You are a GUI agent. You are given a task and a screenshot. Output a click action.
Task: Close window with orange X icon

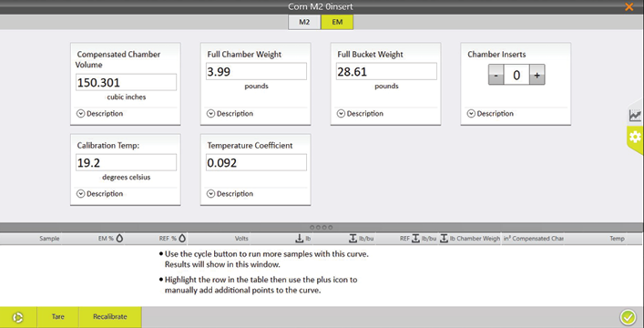click(629, 6)
